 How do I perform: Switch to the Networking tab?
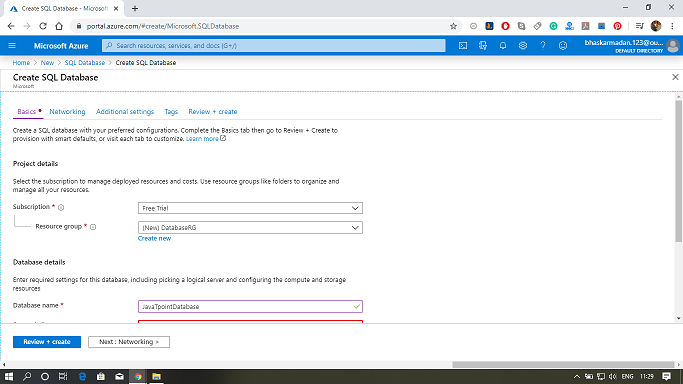click(67, 111)
